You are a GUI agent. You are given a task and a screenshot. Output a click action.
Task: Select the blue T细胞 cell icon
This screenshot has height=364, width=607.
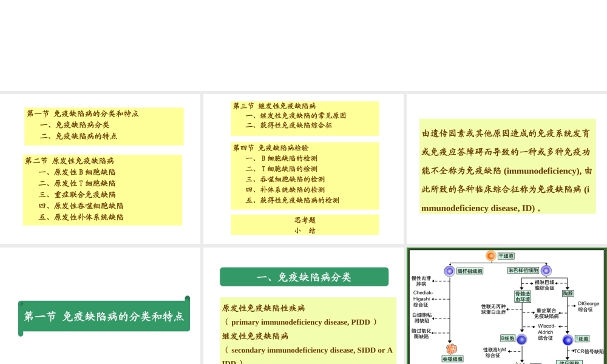568,340
